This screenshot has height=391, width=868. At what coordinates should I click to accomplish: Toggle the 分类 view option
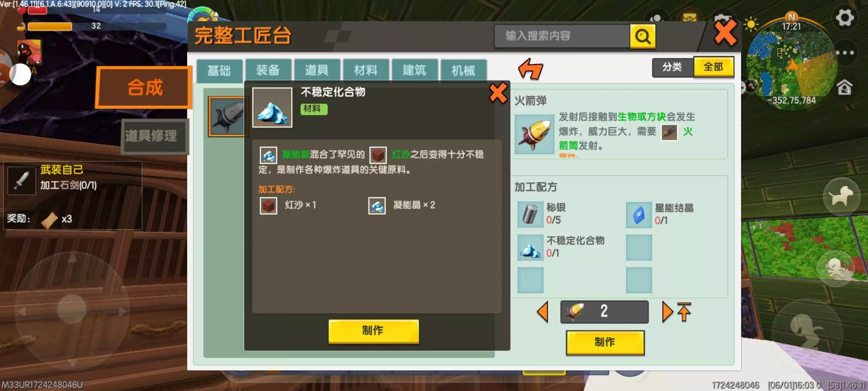[x=672, y=67]
